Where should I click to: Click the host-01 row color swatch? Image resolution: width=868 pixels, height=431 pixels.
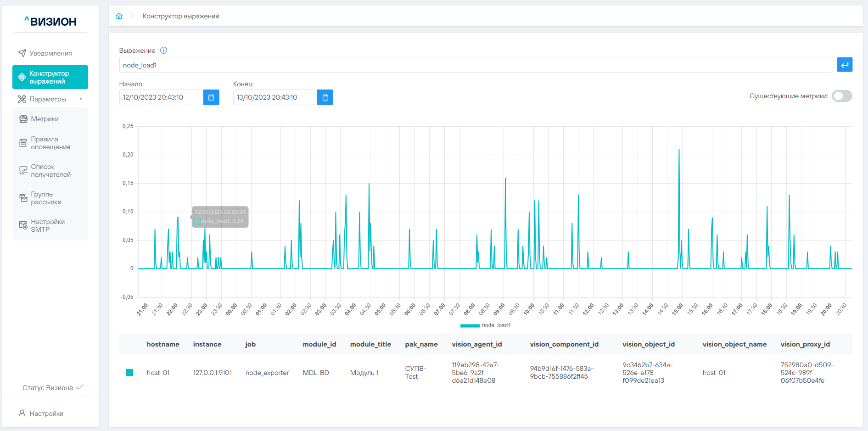point(129,372)
